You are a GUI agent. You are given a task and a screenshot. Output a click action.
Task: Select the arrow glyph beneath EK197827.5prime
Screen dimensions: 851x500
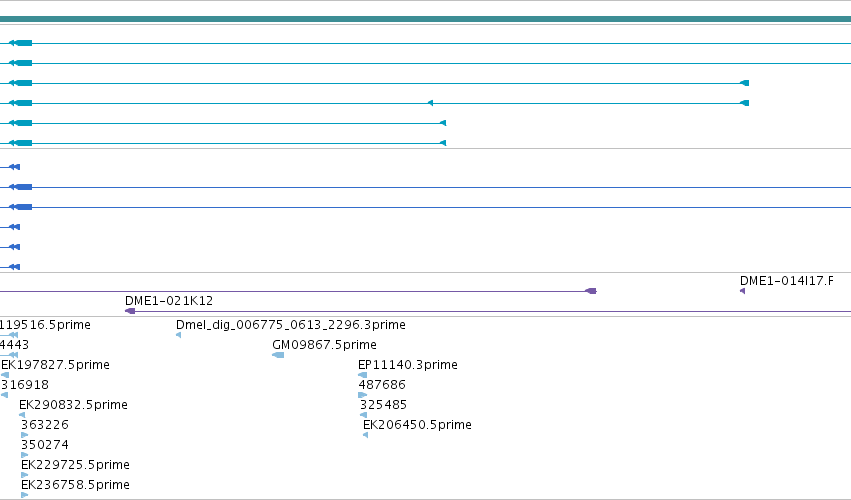(x=5, y=375)
